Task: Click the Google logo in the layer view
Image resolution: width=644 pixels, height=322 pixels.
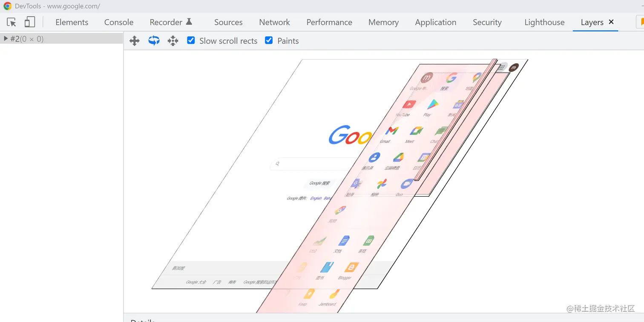Action: click(350, 135)
